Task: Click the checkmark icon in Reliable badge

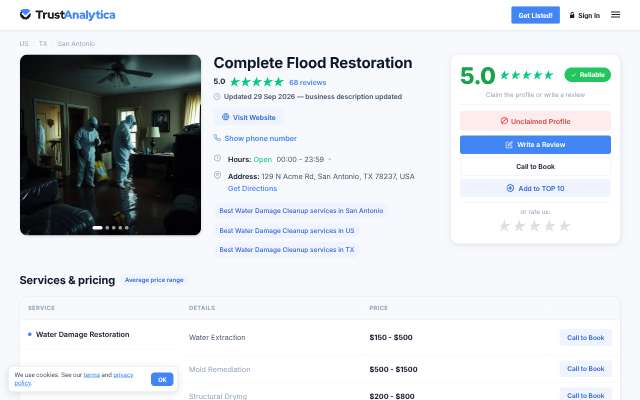Action: click(x=573, y=75)
